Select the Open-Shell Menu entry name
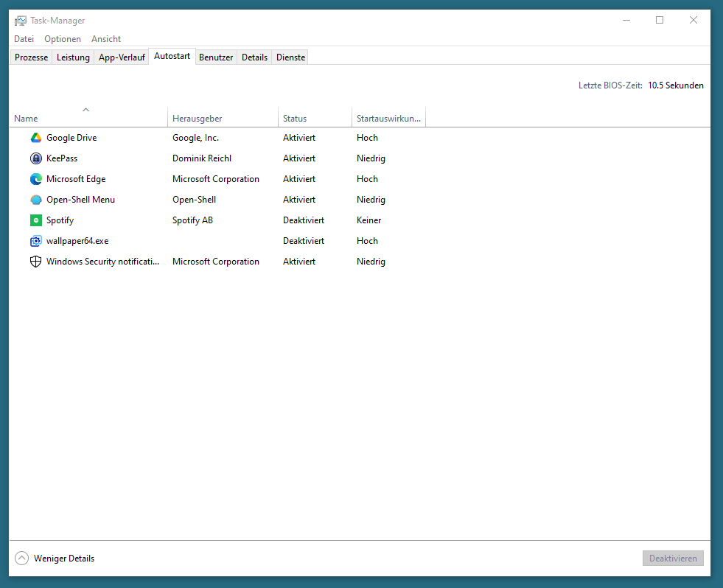Image resolution: width=723 pixels, height=588 pixels. click(80, 200)
